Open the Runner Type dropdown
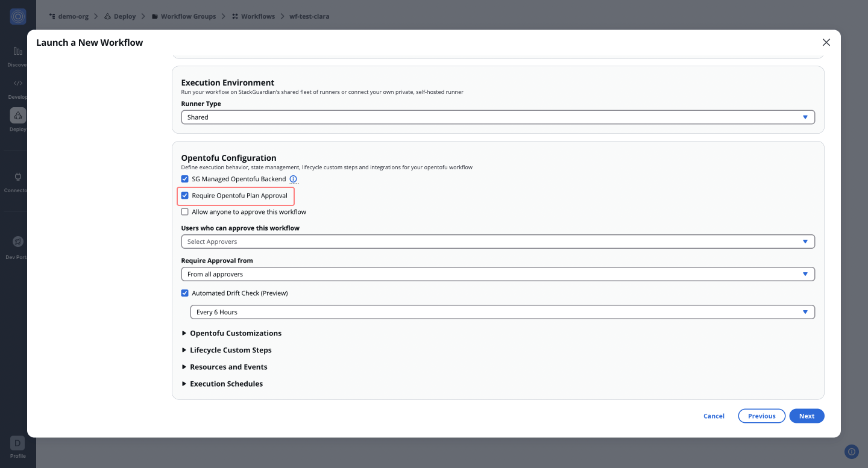868x468 pixels. tap(498, 117)
